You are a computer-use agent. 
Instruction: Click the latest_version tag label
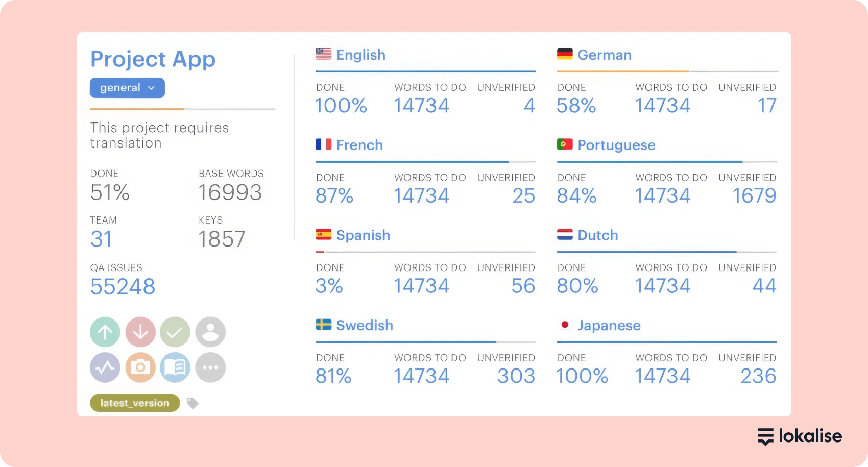[x=135, y=403]
